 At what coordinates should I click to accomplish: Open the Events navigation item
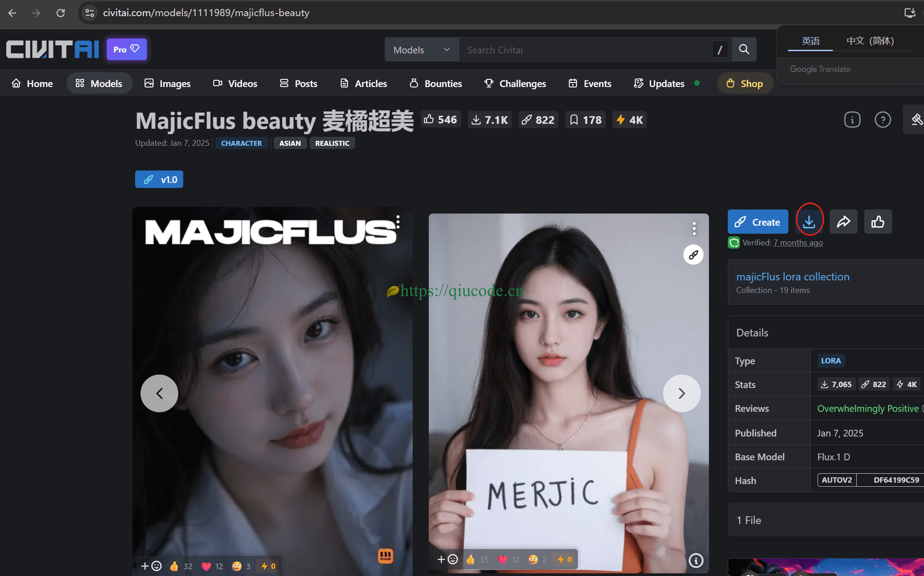tap(590, 83)
